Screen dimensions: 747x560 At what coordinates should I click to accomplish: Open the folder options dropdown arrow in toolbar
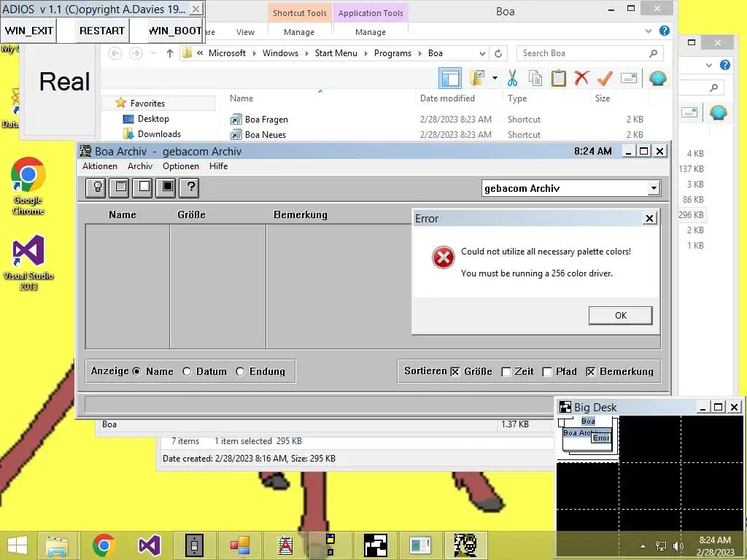495,78
